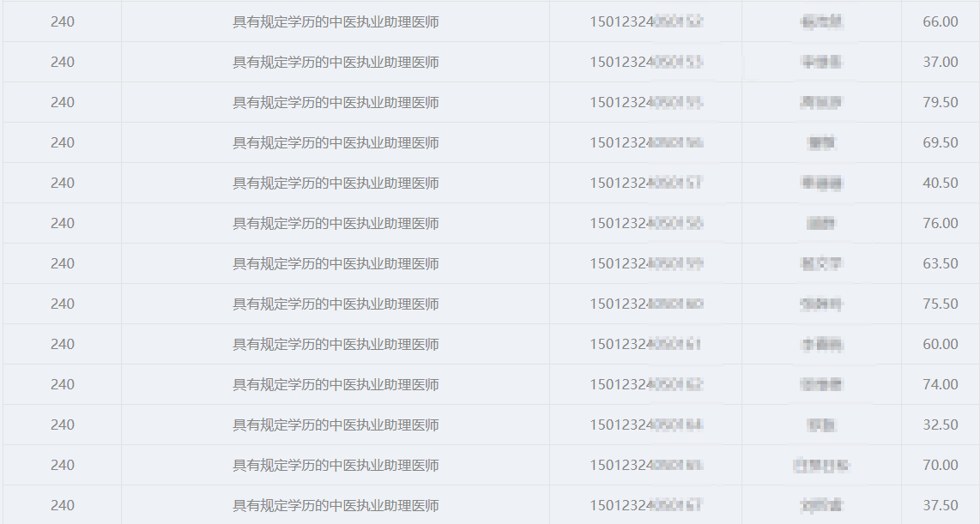The image size is (980, 524).
Task: Click the score cell reading 63.50
Action: click(940, 263)
